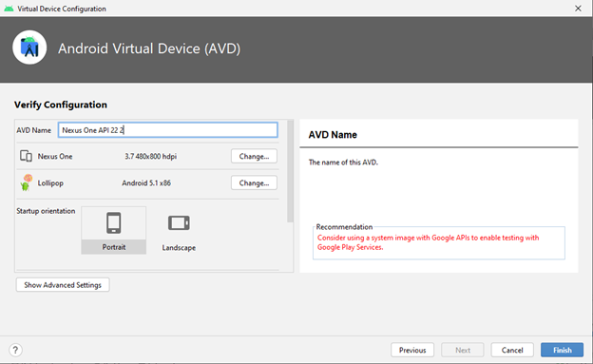Close the Virtual Device Configuration window
Image resolution: width=593 pixels, height=364 pixels.
(x=578, y=9)
